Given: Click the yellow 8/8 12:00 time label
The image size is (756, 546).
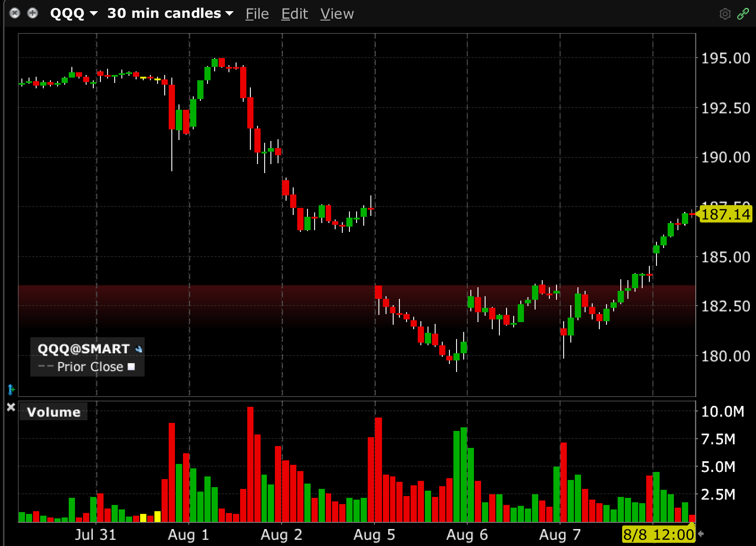Looking at the screenshot, I should 659,534.
